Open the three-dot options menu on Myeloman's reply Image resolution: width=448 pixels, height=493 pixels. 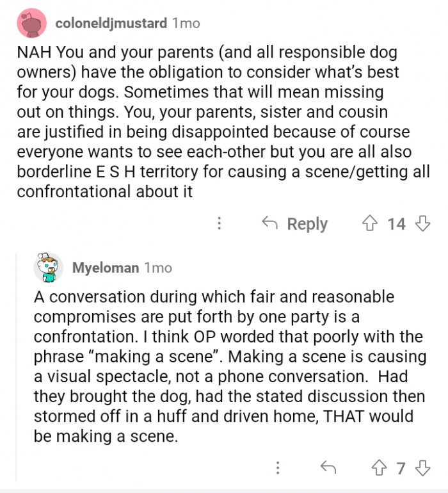point(277,468)
